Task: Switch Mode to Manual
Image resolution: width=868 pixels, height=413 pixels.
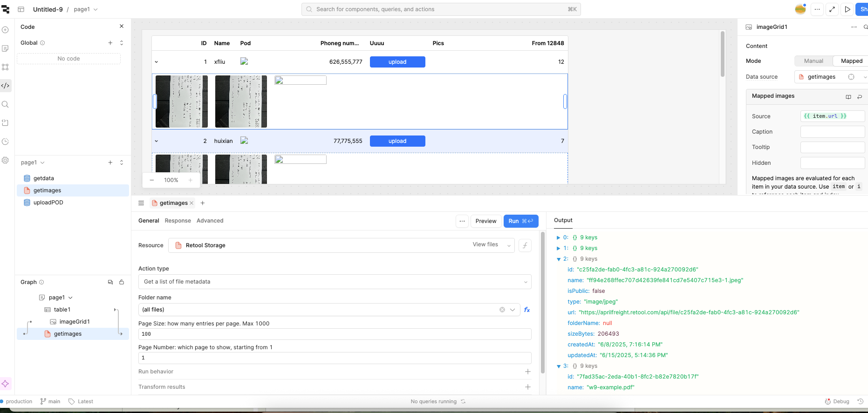Action: [x=813, y=61]
